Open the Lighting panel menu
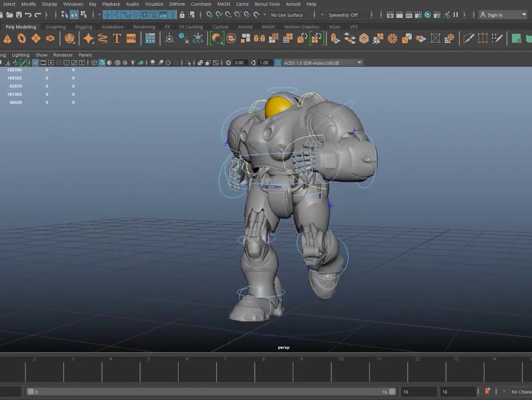The image size is (532, 400). (x=20, y=55)
